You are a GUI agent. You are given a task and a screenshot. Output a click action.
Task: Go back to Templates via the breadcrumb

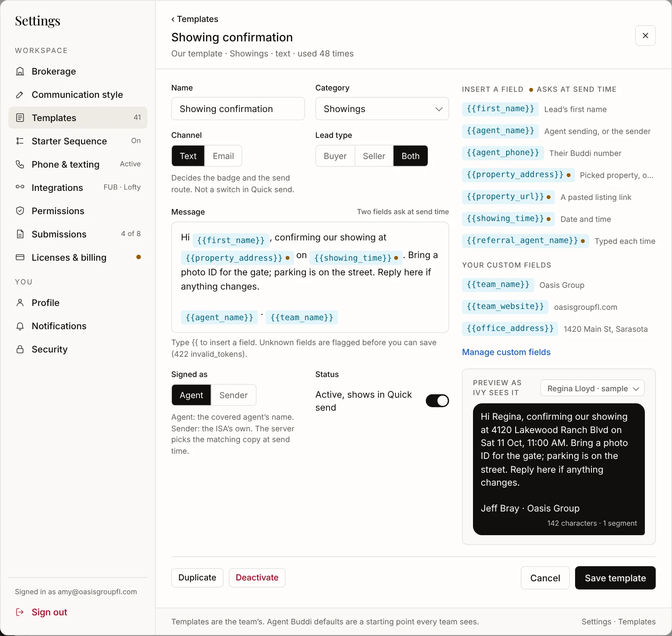(x=195, y=19)
